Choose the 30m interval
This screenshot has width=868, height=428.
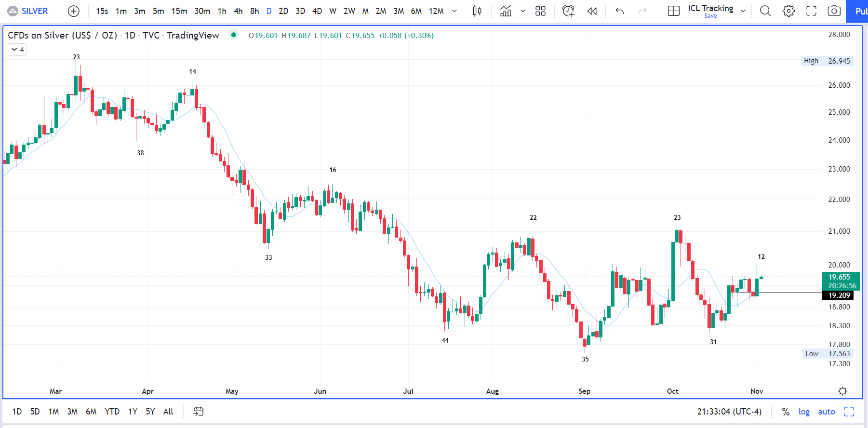point(202,11)
